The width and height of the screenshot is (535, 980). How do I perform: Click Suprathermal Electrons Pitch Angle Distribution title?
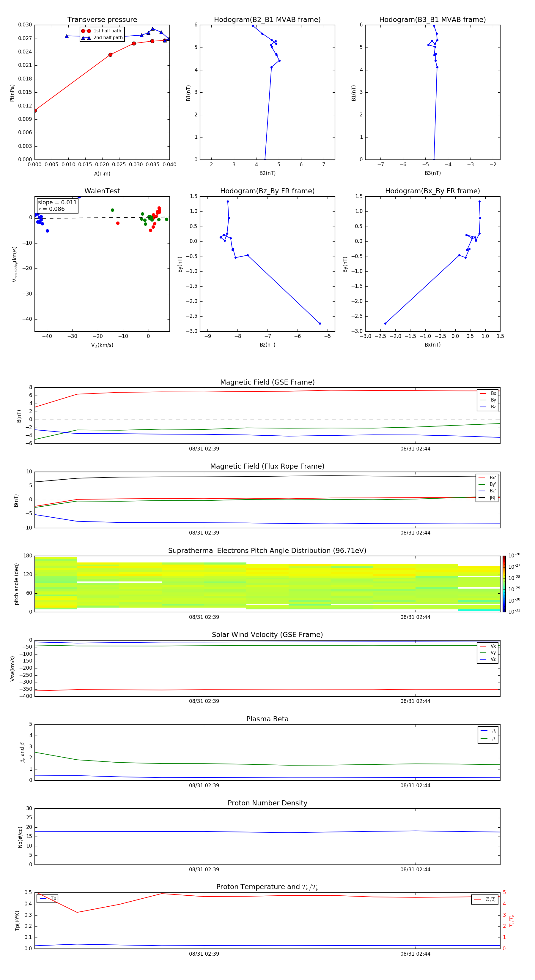coord(267,551)
